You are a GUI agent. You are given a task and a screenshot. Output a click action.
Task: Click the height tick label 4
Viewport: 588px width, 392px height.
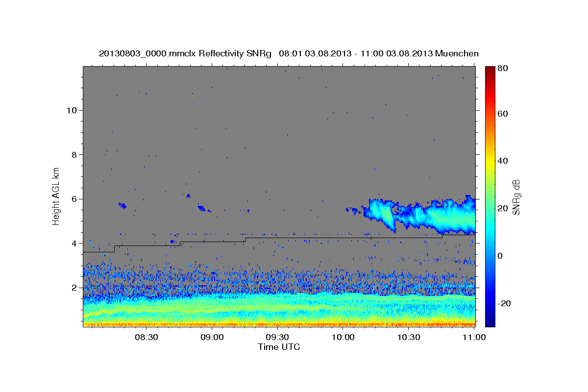[74, 244]
